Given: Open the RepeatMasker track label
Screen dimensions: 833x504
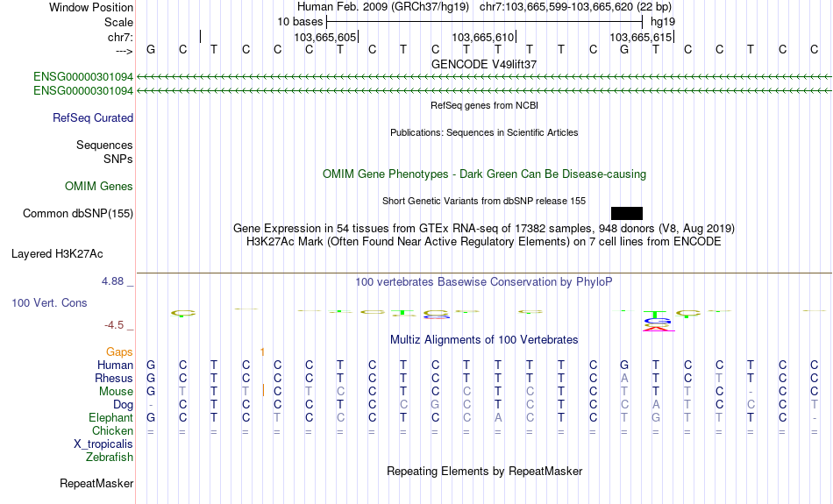Looking at the screenshot, I should 96,483.
